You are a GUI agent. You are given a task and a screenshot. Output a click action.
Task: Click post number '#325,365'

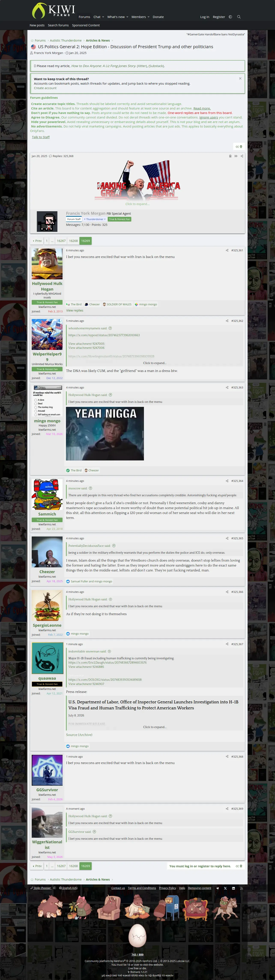click(237, 538)
